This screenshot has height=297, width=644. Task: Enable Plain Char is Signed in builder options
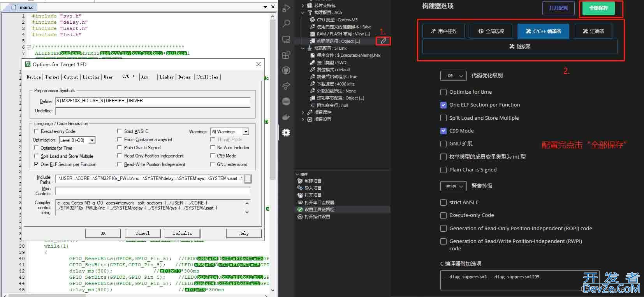(443, 170)
